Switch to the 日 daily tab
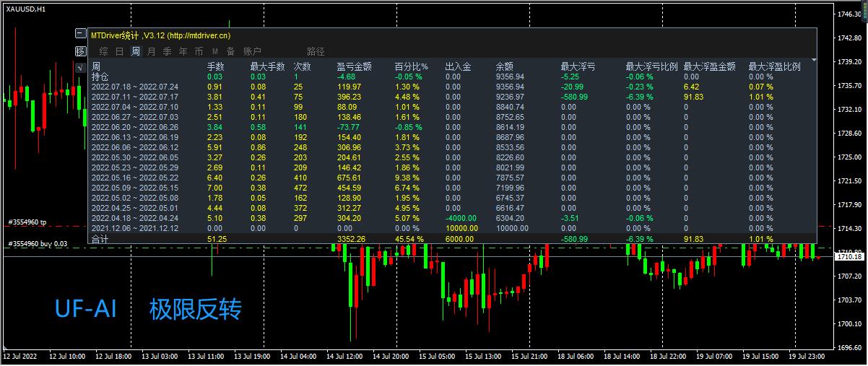 pyautogui.click(x=120, y=51)
